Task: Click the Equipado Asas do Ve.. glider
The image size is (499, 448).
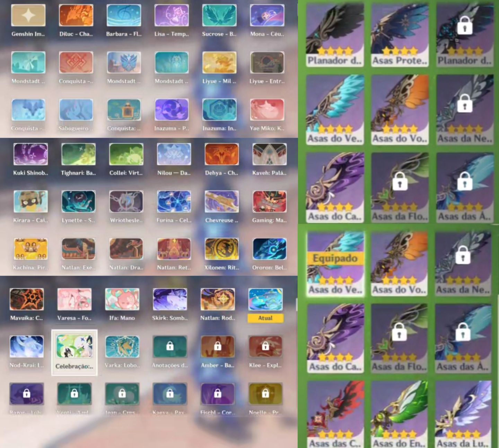Action: point(335,263)
